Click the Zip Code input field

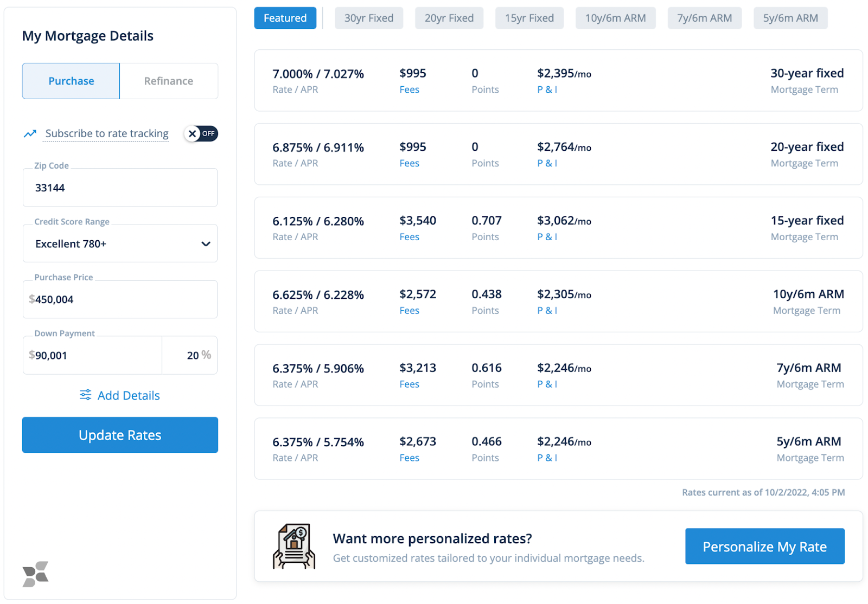(120, 188)
